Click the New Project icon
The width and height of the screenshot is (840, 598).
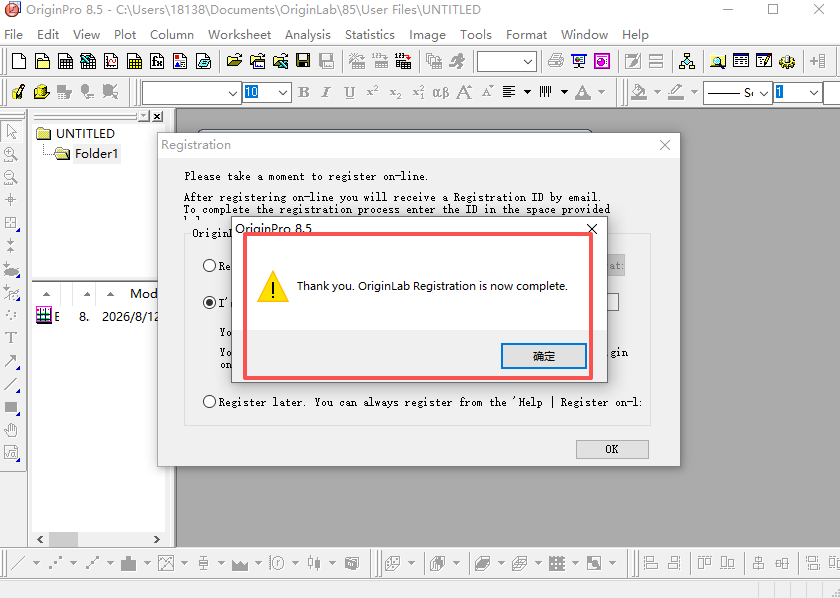click(x=19, y=61)
